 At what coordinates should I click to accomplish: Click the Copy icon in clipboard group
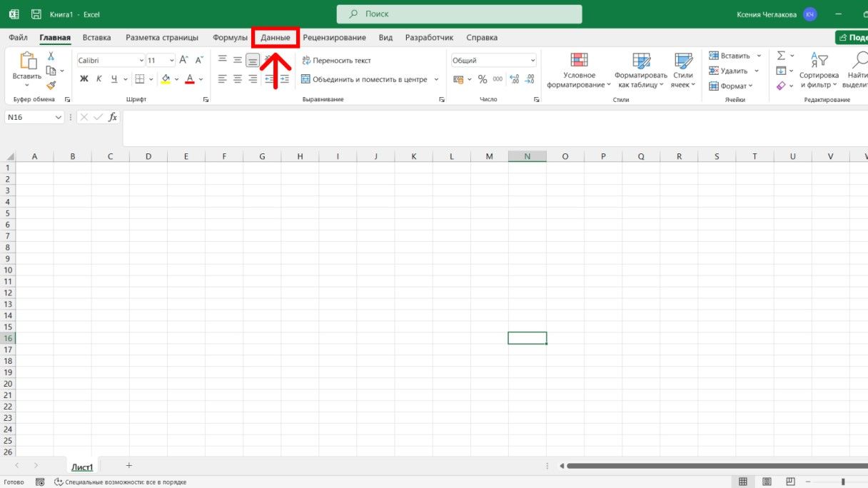[x=51, y=71]
